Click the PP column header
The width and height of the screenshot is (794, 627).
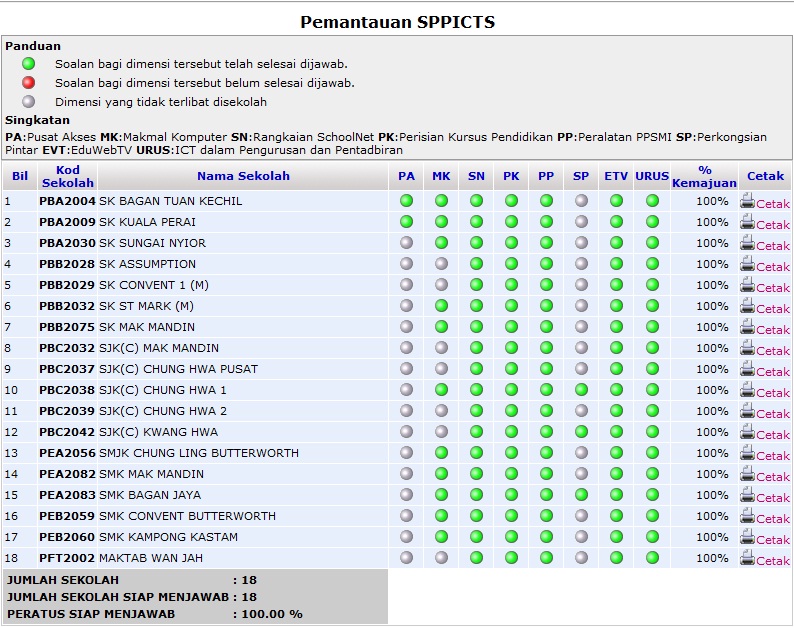click(x=546, y=176)
